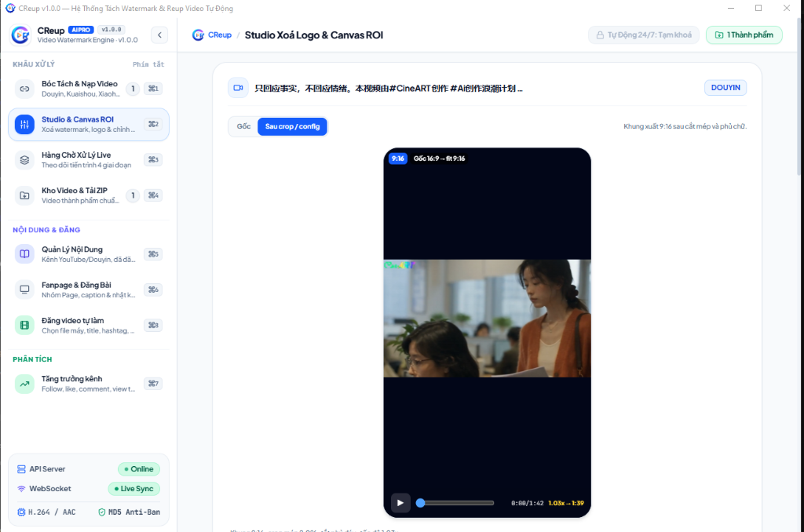Screen dimensions: 804x532
Task: Click the trending chart icon for Tăng trưởng kênh
Action: click(24, 384)
